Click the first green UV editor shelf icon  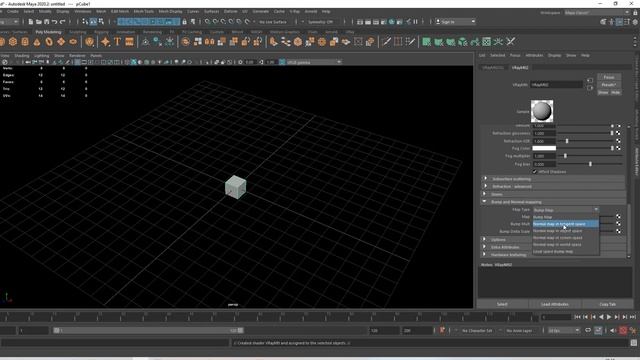(427, 42)
